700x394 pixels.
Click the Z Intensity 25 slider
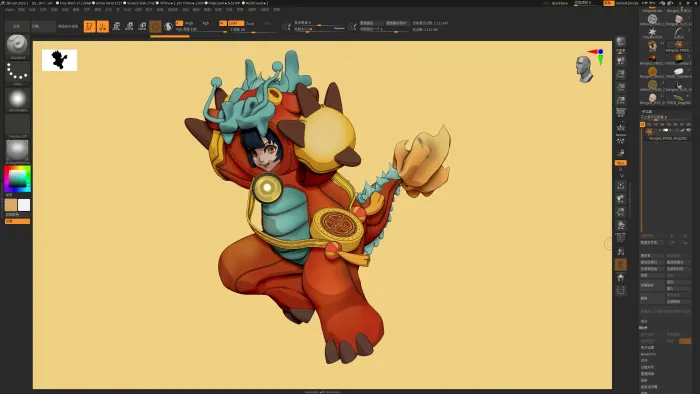254,30
